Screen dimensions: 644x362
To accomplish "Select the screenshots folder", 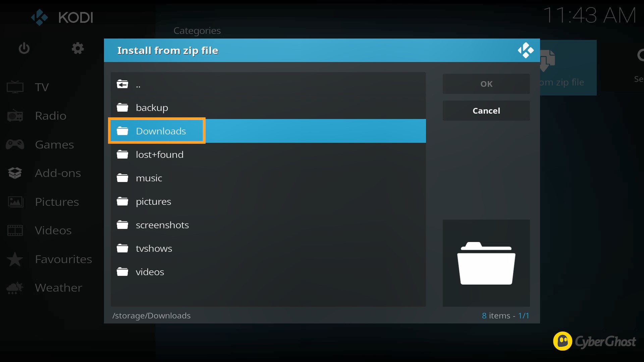I will pos(162,225).
